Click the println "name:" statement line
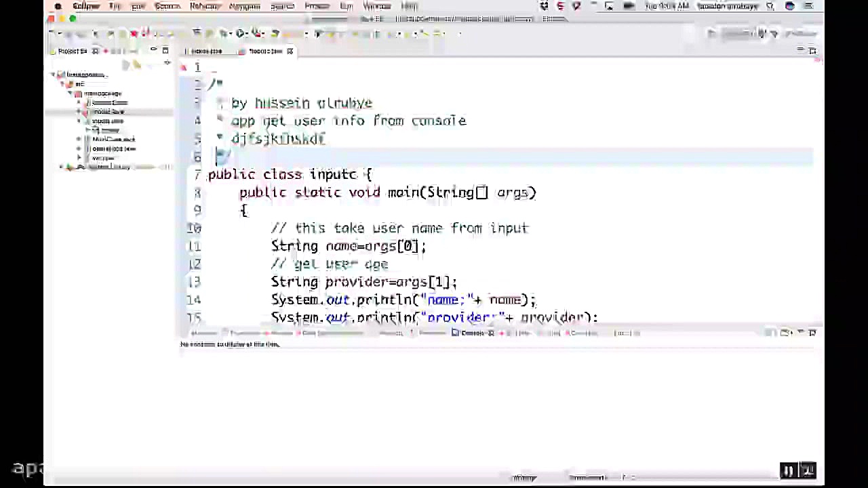 pos(403,300)
